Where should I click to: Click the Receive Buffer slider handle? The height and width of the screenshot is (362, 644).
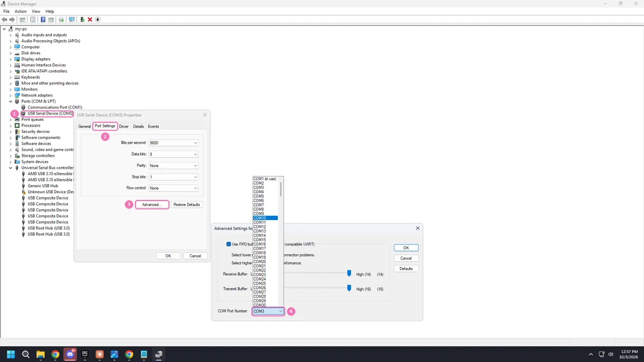tap(349, 273)
